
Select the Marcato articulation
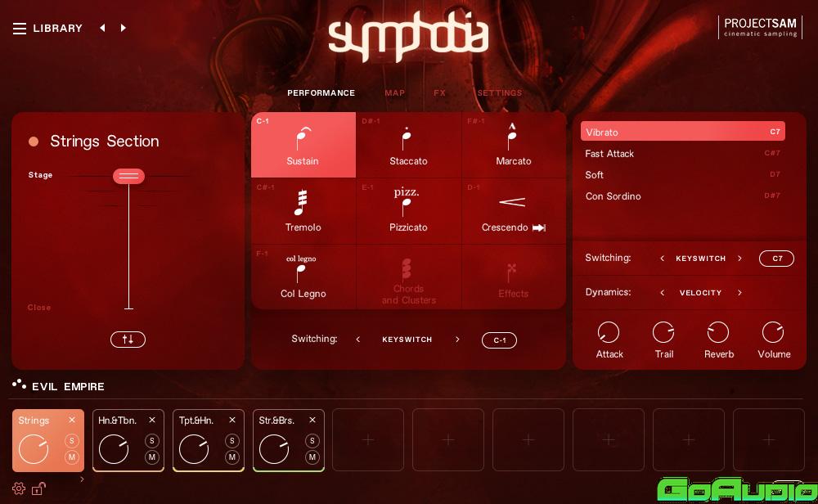513,146
